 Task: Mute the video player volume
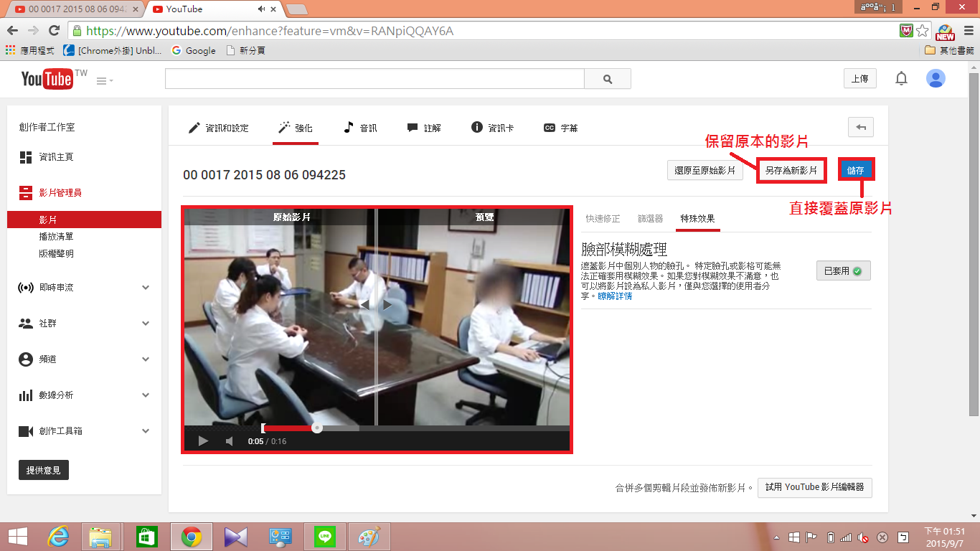coord(230,441)
